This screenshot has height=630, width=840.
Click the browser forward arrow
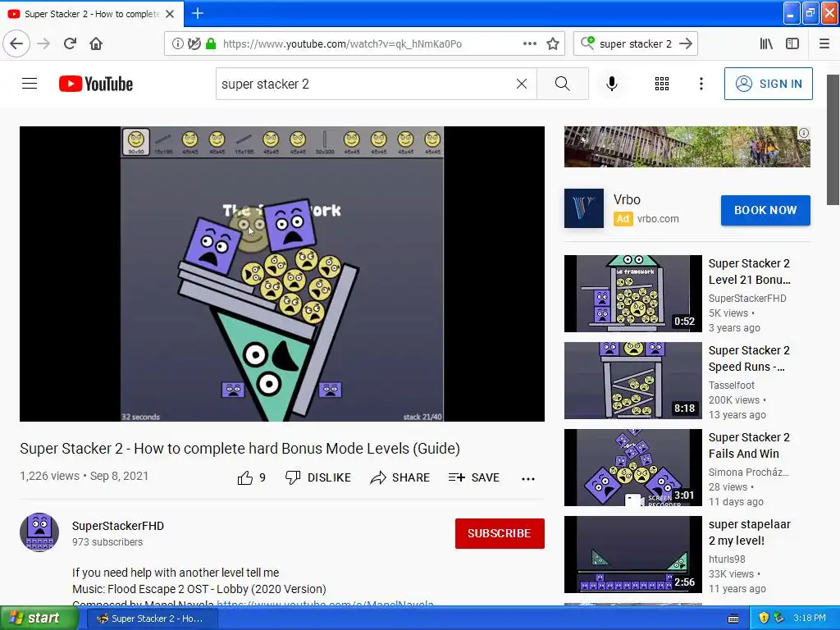click(43, 43)
